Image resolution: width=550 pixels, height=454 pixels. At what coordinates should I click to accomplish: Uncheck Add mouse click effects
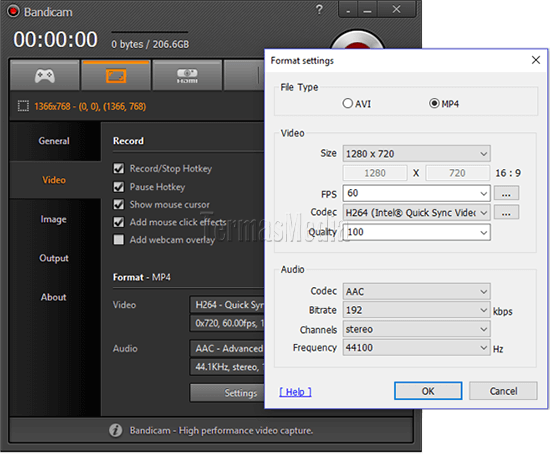point(119,222)
